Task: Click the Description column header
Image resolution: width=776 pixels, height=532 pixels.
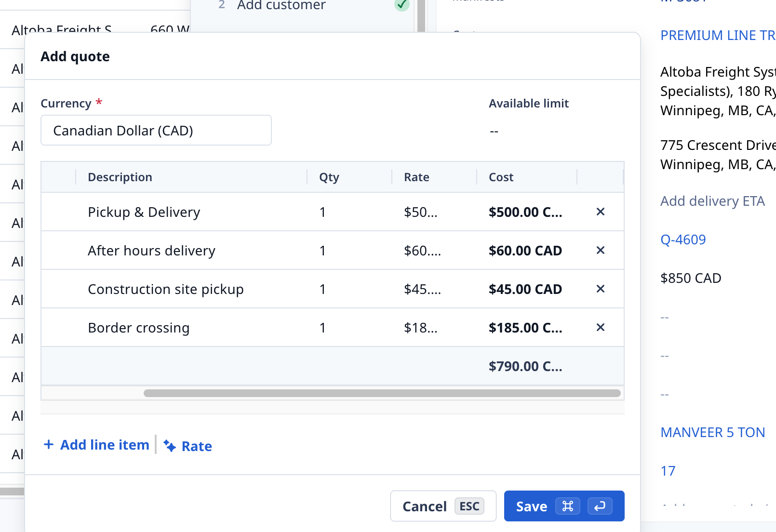Action: [x=120, y=177]
